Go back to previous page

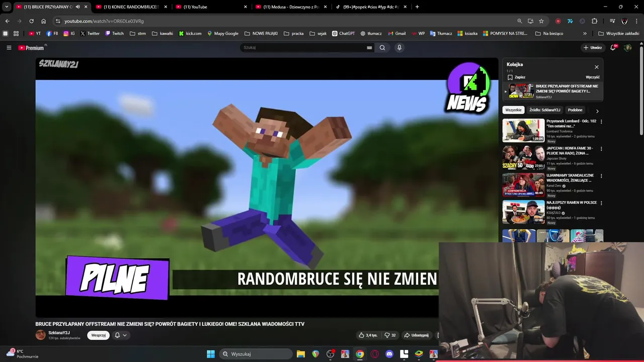(x=7, y=21)
